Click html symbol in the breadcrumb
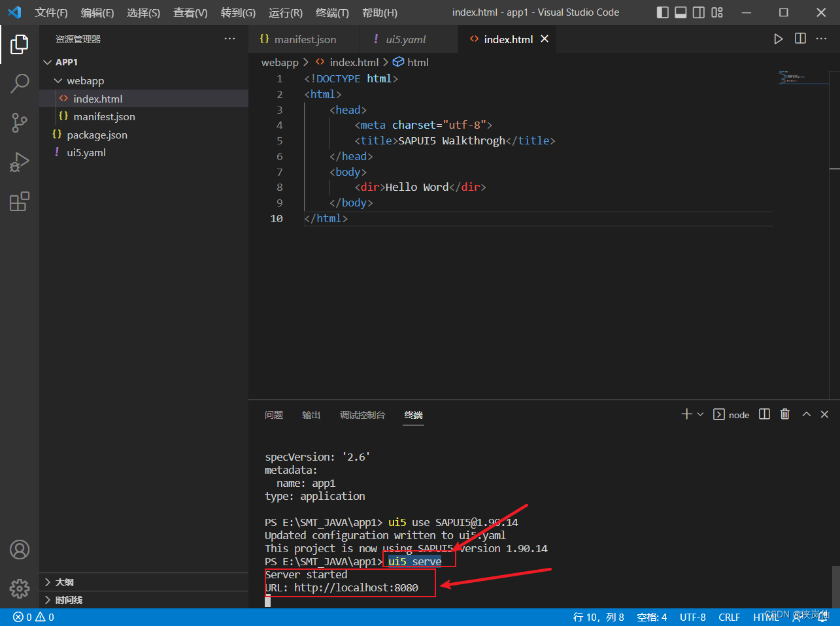 click(411, 62)
